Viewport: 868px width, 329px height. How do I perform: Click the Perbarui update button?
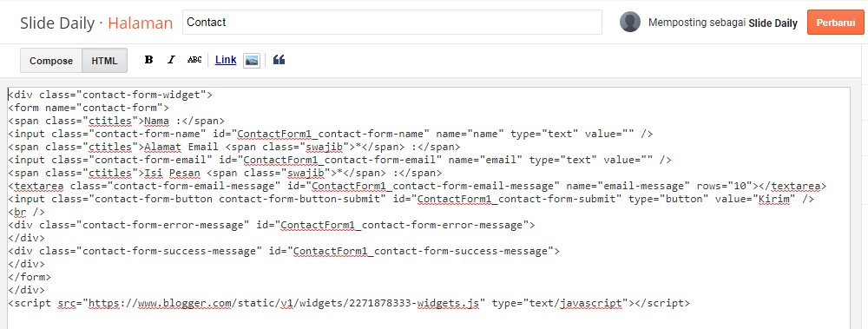835,23
